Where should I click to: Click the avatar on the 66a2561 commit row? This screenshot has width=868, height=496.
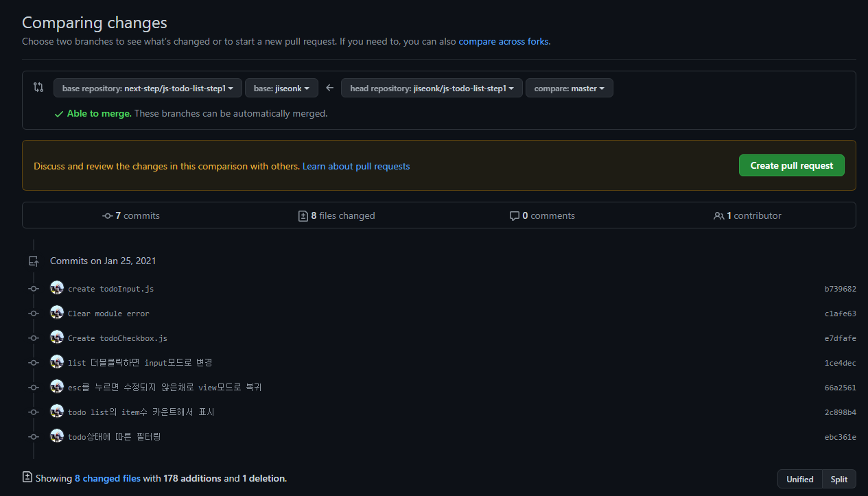click(57, 387)
